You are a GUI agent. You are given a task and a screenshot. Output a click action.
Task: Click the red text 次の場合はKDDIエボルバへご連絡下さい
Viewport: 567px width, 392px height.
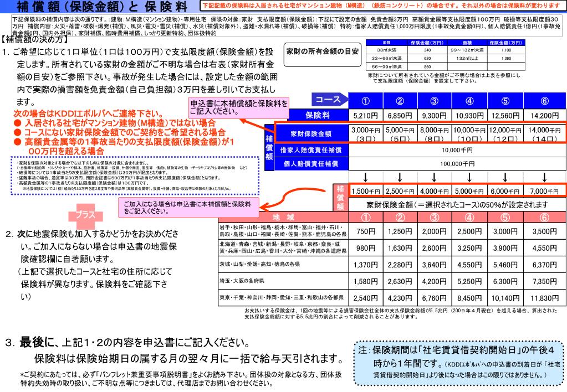pos(88,114)
